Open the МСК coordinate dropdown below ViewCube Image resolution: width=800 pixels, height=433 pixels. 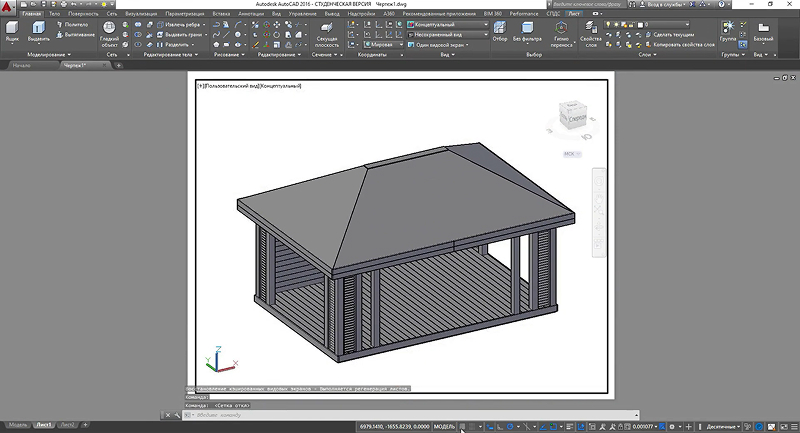572,154
